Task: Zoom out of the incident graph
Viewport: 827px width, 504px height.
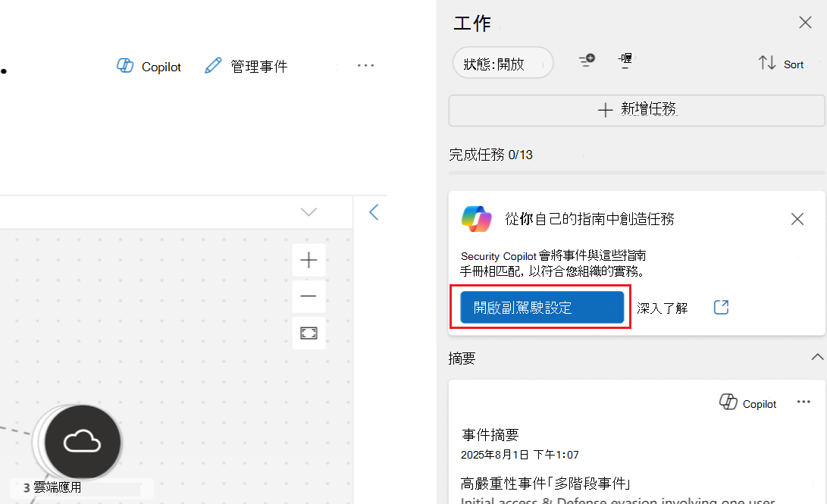Action: tap(309, 296)
